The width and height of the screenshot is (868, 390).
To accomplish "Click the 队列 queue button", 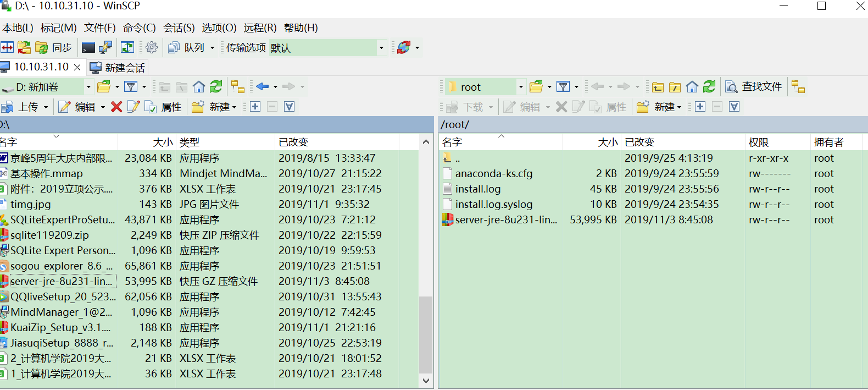I will tap(187, 48).
